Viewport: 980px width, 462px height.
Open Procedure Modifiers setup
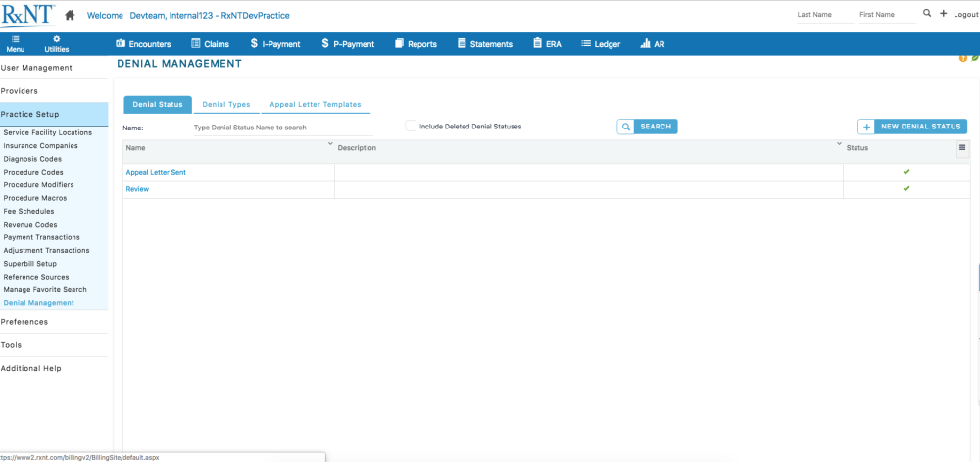(x=39, y=185)
